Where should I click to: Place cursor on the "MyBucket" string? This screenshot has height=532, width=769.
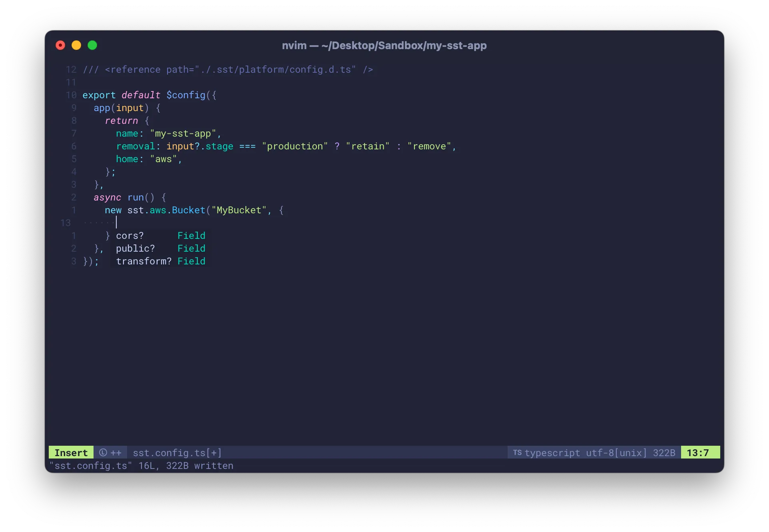(239, 210)
